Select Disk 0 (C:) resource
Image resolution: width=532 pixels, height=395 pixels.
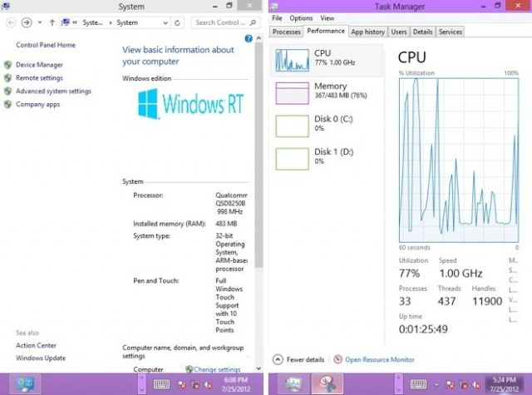tap(292, 125)
